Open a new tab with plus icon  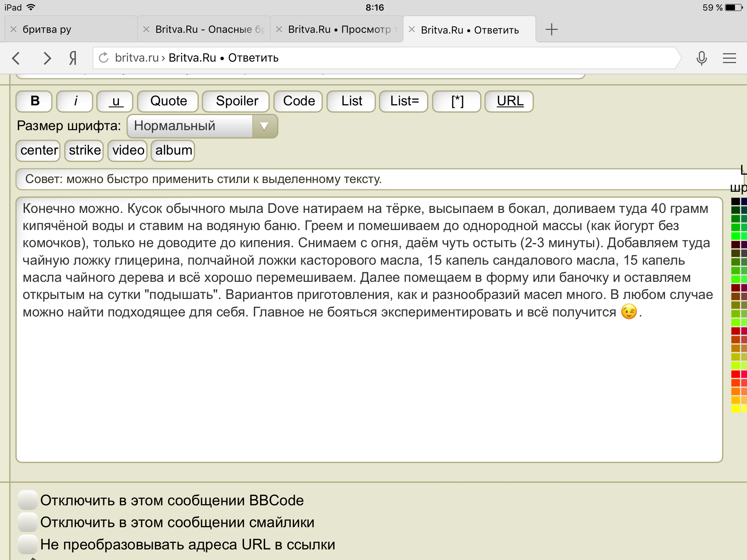tap(551, 30)
